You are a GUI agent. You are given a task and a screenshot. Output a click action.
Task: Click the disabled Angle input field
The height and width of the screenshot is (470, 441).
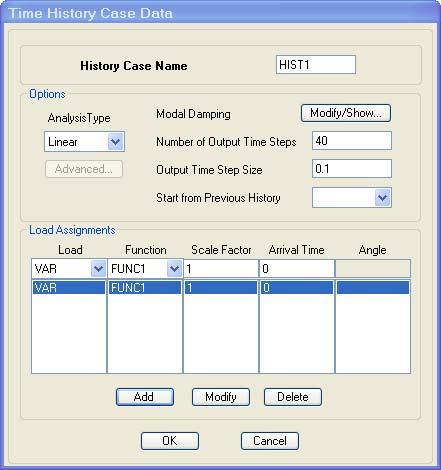(x=373, y=268)
